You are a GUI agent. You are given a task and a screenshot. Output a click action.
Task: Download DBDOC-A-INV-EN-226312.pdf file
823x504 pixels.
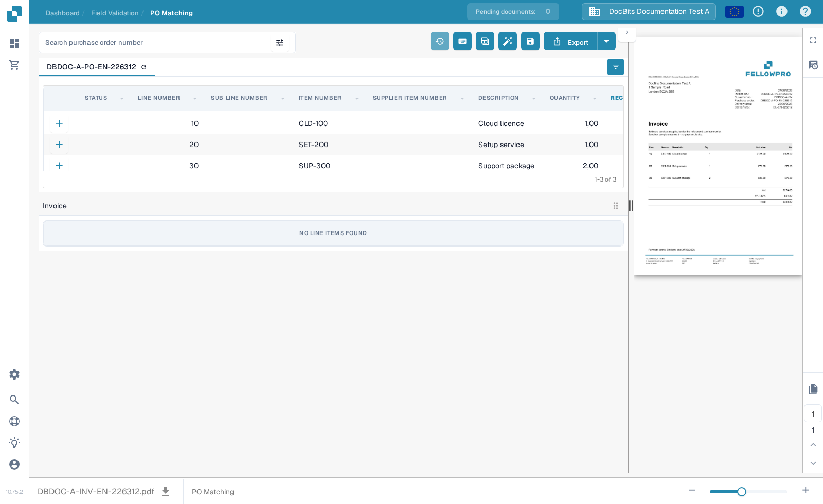166,491
